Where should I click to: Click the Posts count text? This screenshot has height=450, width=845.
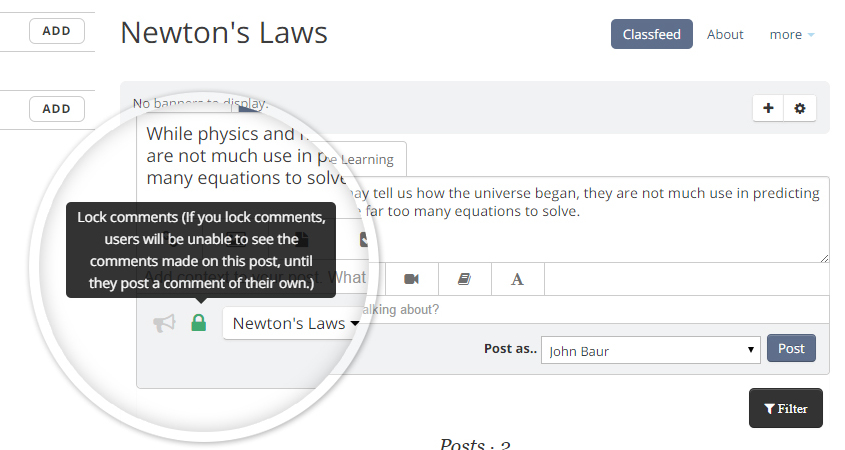coord(475,444)
